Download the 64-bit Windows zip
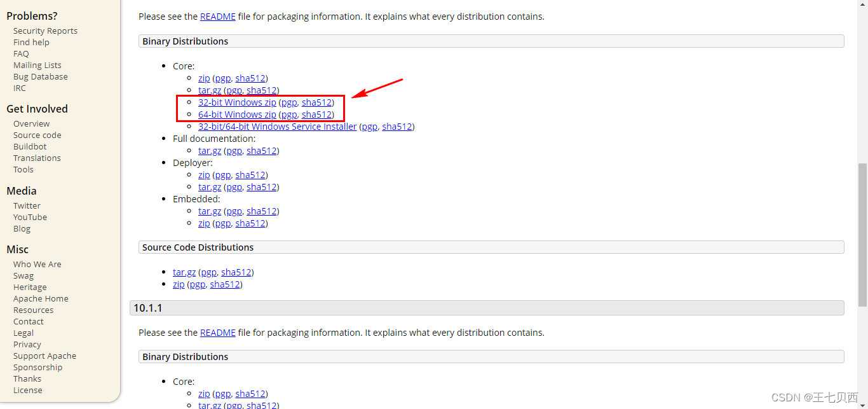This screenshot has width=868, height=409. click(x=237, y=114)
